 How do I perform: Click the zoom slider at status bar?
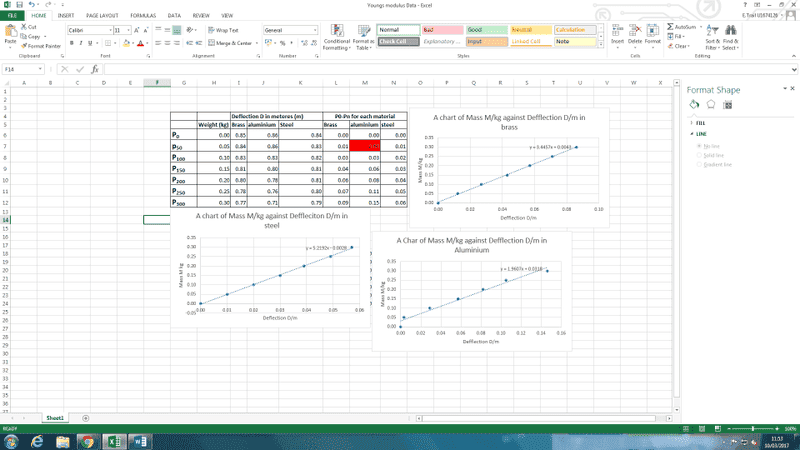tap(753, 429)
